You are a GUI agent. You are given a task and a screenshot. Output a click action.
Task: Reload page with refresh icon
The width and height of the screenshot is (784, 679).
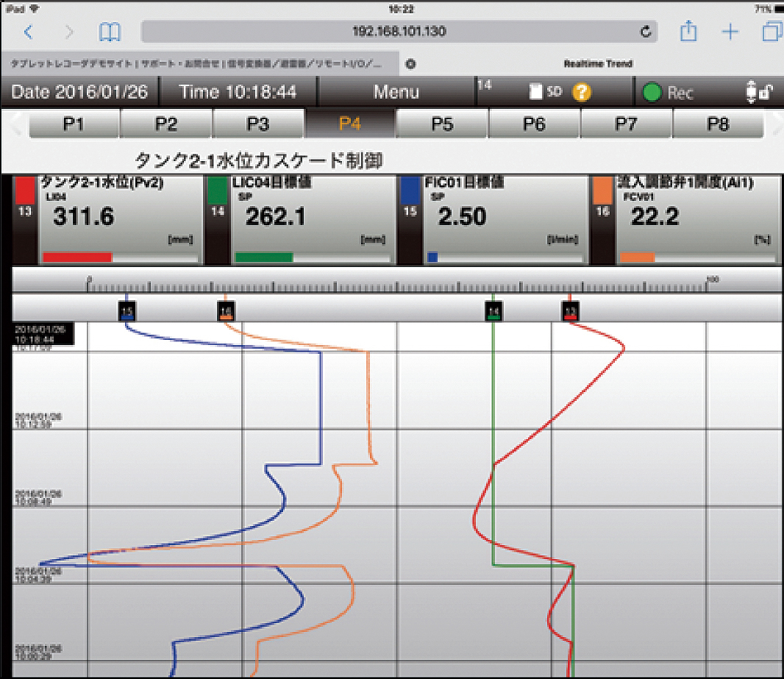(x=646, y=32)
